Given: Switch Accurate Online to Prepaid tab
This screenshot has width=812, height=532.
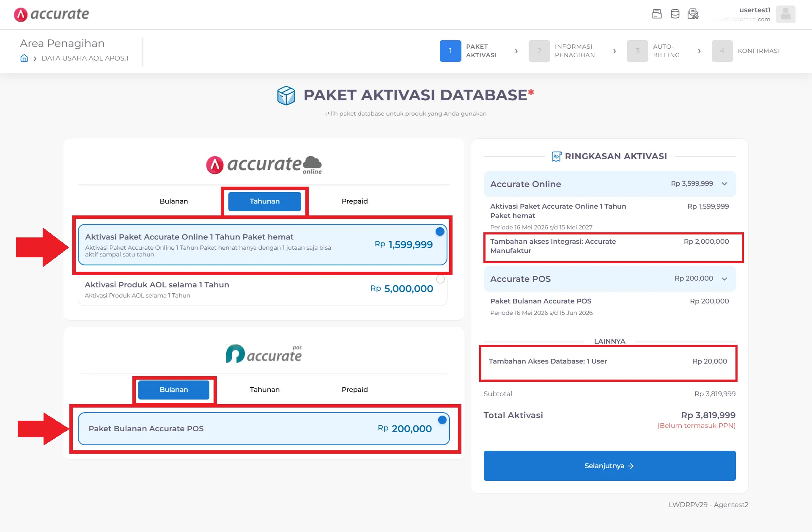Looking at the screenshot, I should click(x=355, y=201).
